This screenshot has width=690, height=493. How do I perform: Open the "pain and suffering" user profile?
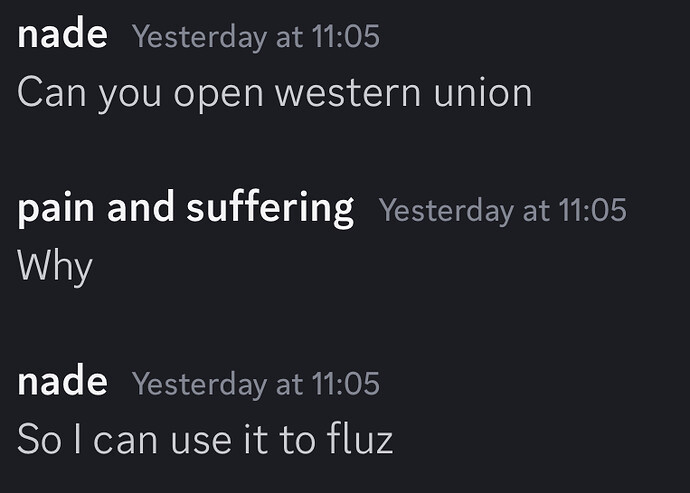[185, 209]
